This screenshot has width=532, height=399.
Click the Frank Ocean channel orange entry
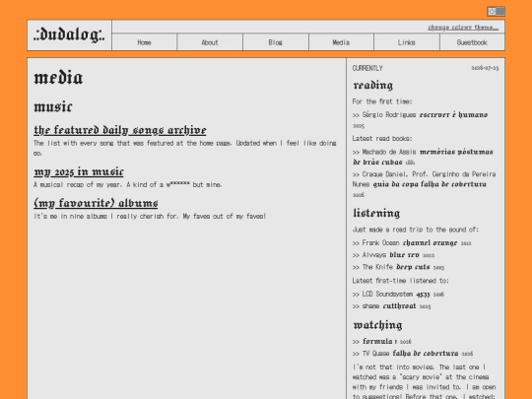click(x=412, y=243)
